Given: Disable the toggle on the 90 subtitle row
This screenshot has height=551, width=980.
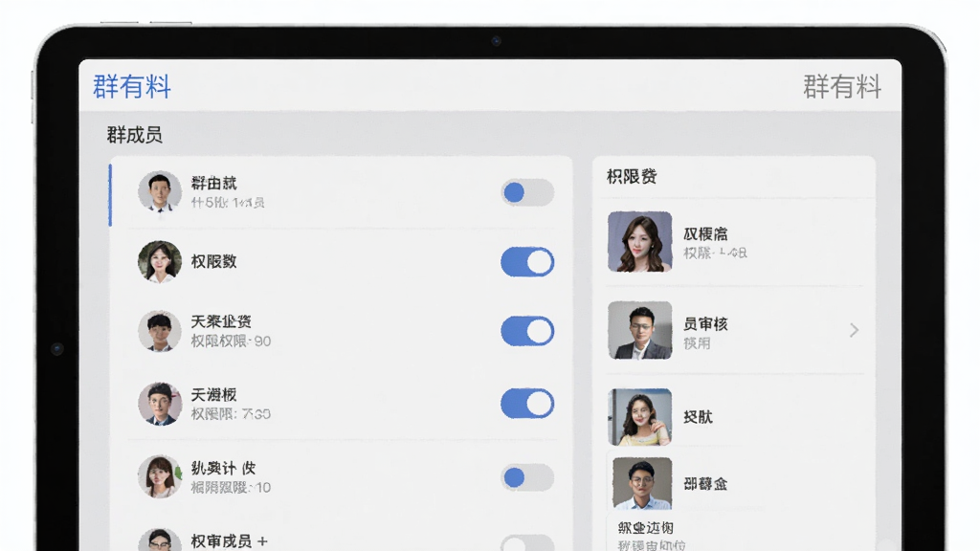Looking at the screenshot, I should pyautogui.click(x=527, y=331).
